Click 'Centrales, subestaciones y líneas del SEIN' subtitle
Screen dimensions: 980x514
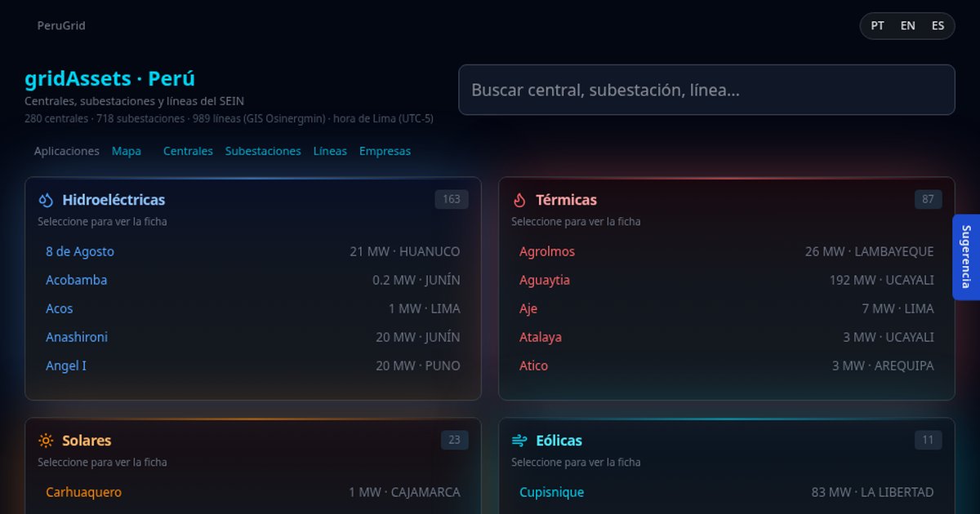click(134, 101)
